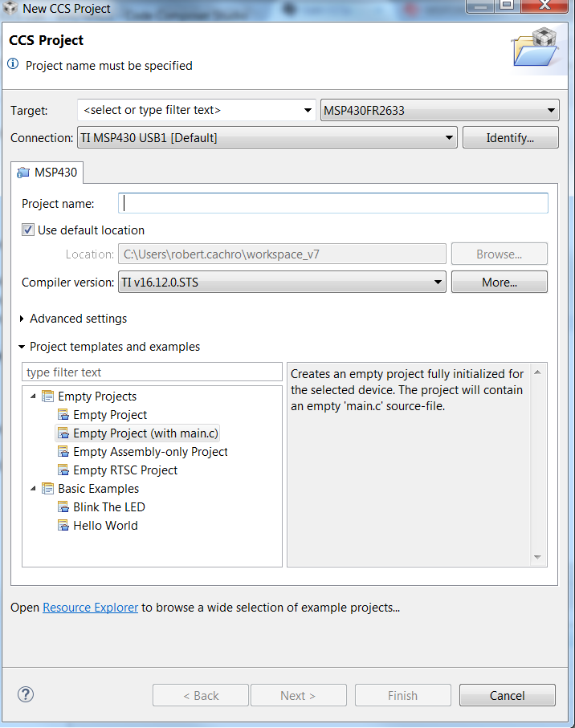Open the Connection dropdown list

(449, 138)
